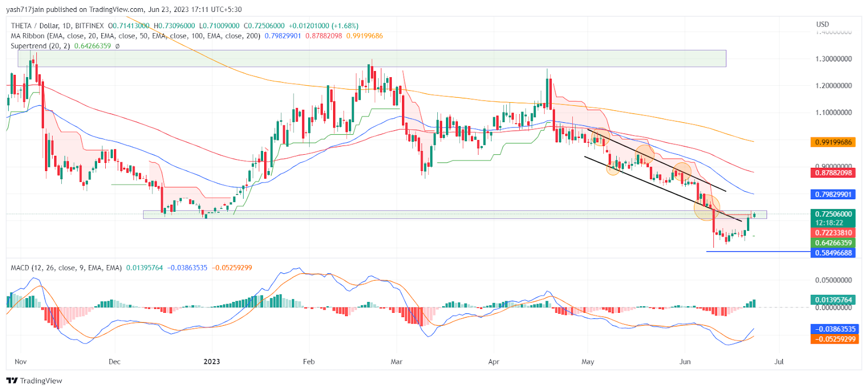Click the close value C0.72506000 in the legend
The width and height of the screenshot is (868, 391).
pos(264,26)
